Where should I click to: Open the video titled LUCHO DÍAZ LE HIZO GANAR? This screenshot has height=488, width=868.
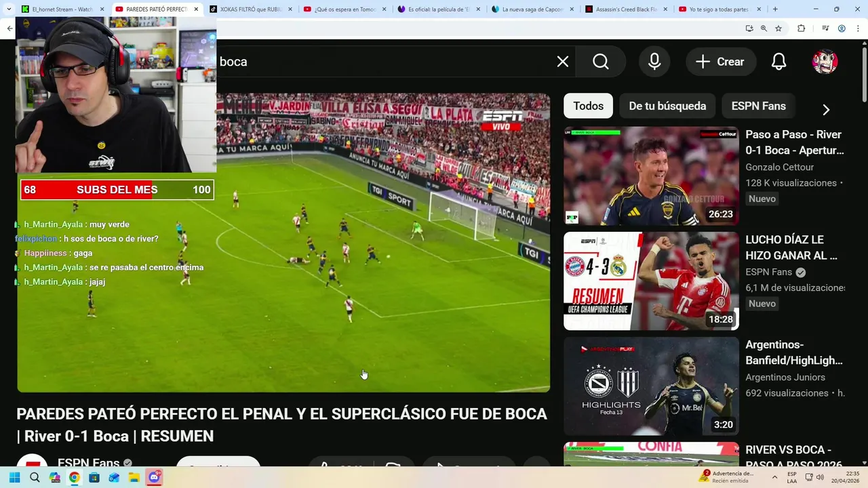792,247
